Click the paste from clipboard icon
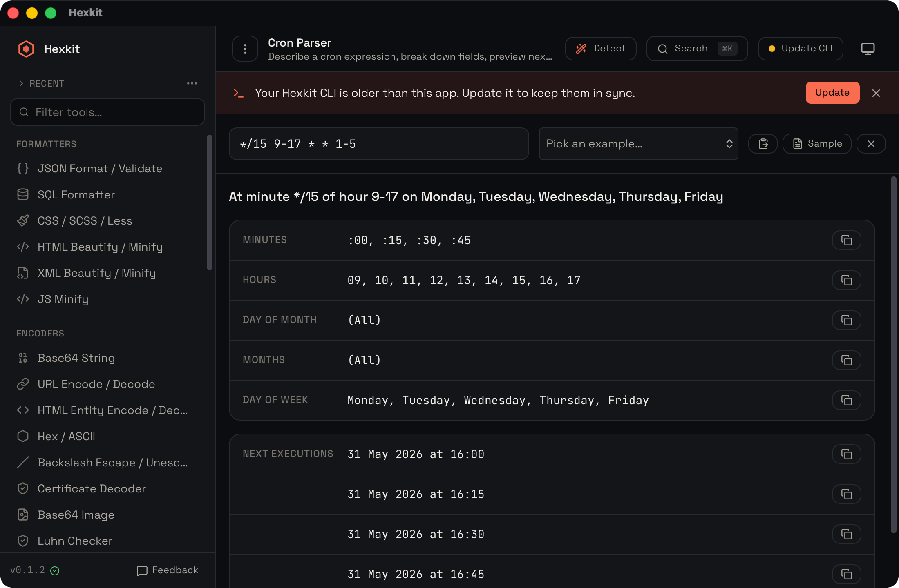 (763, 144)
